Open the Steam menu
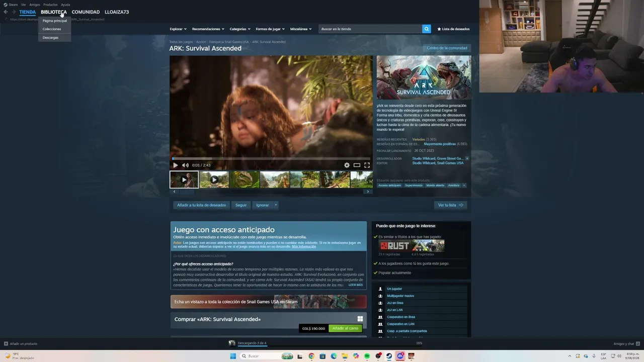 [12, 5]
